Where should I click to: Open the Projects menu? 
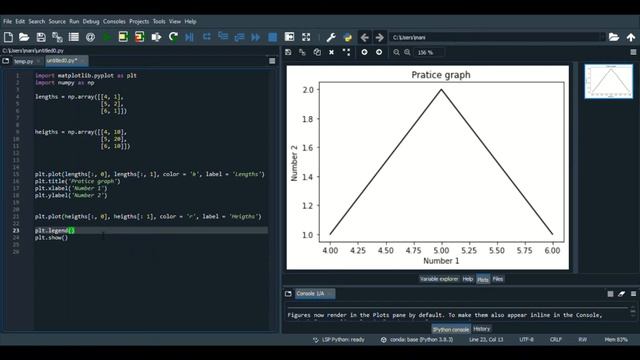click(x=139, y=21)
